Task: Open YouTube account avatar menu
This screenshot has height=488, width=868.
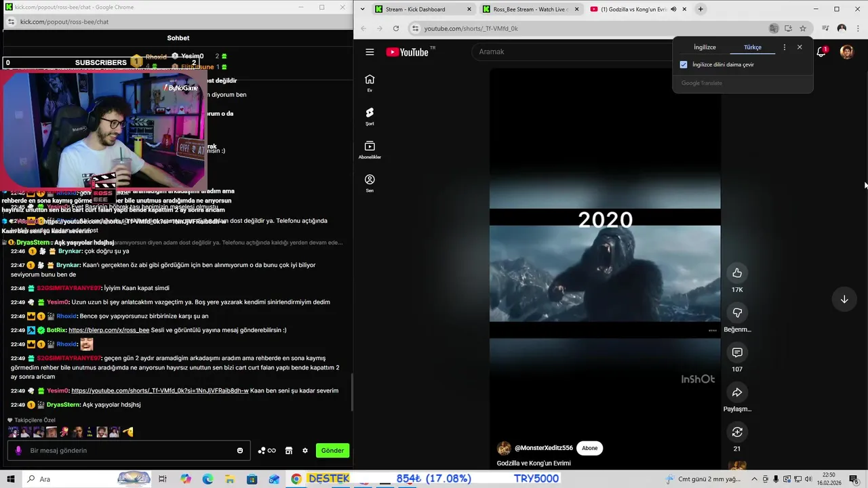Action: (846, 52)
